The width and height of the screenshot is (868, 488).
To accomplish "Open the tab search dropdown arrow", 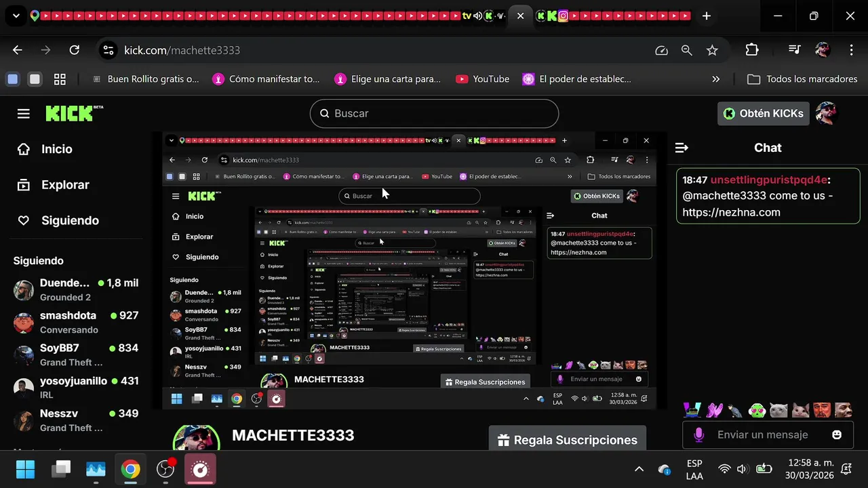I will click(x=16, y=16).
